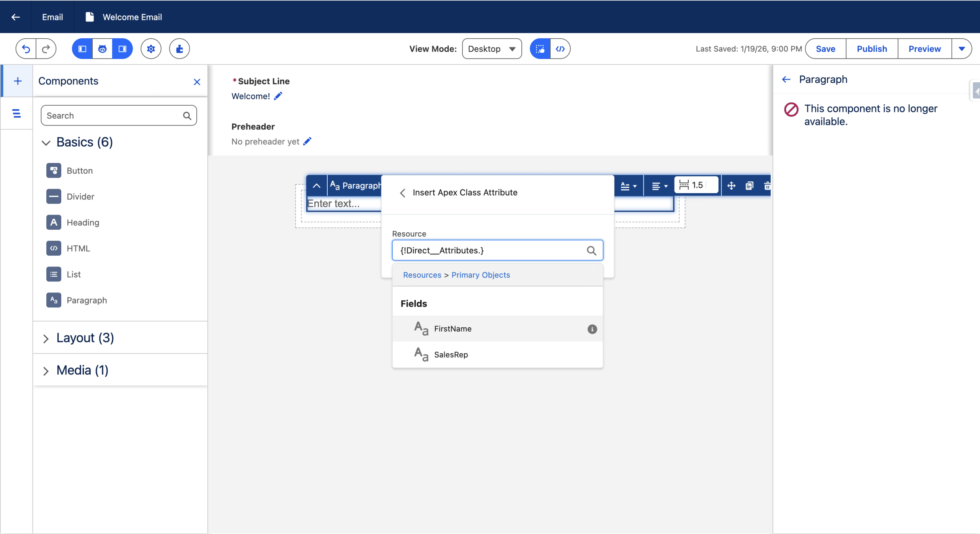980x534 pixels.
Task: Click the redo arrow icon
Action: click(x=46, y=49)
